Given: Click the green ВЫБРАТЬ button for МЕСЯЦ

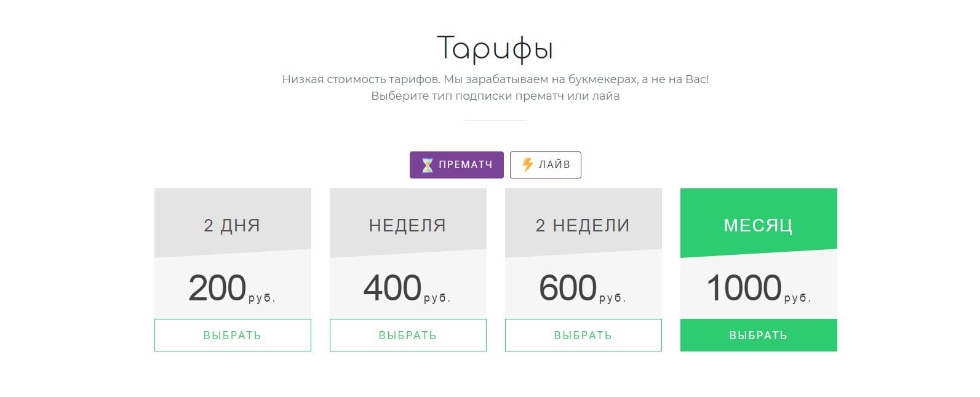Looking at the screenshot, I should point(758,335).
